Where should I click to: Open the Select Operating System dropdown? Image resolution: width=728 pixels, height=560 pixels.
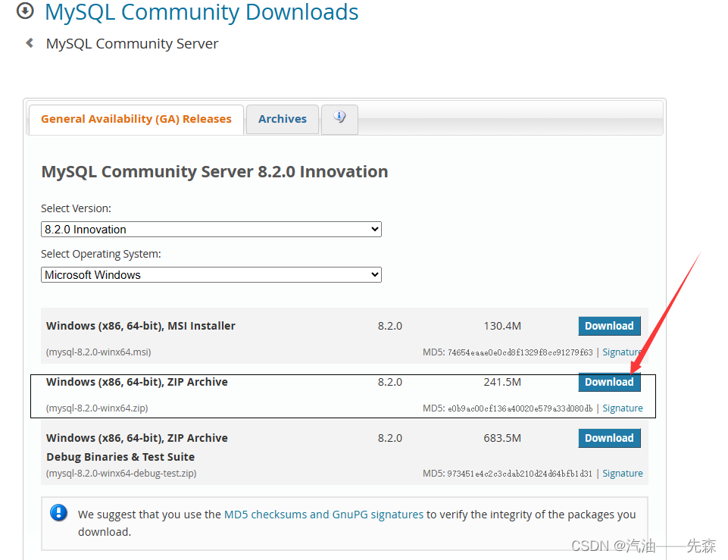tap(211, 275)
